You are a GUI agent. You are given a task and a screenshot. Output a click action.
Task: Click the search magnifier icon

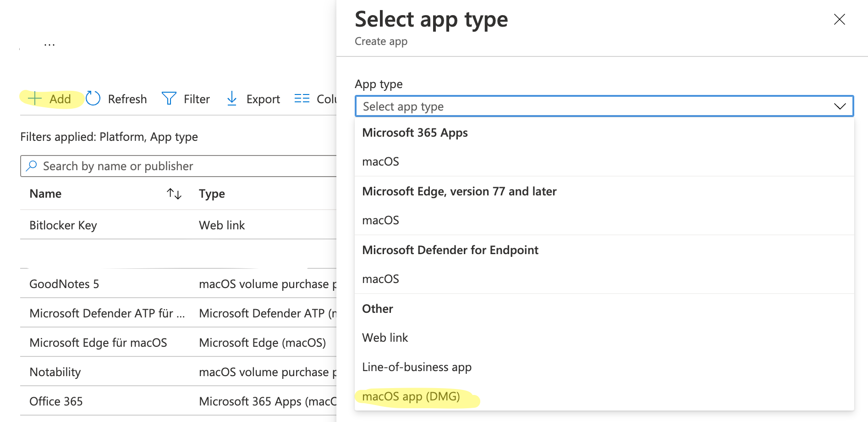click(31, 166)
